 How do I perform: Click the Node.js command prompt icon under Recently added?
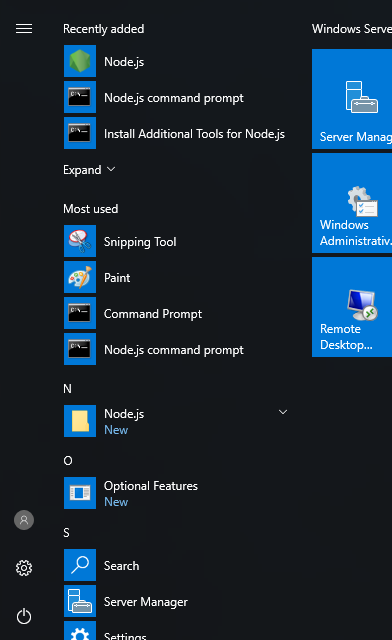(80, 97)
